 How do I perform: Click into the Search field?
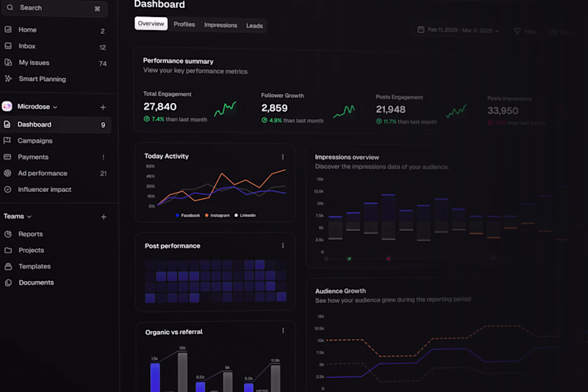(x=54, y=8)
